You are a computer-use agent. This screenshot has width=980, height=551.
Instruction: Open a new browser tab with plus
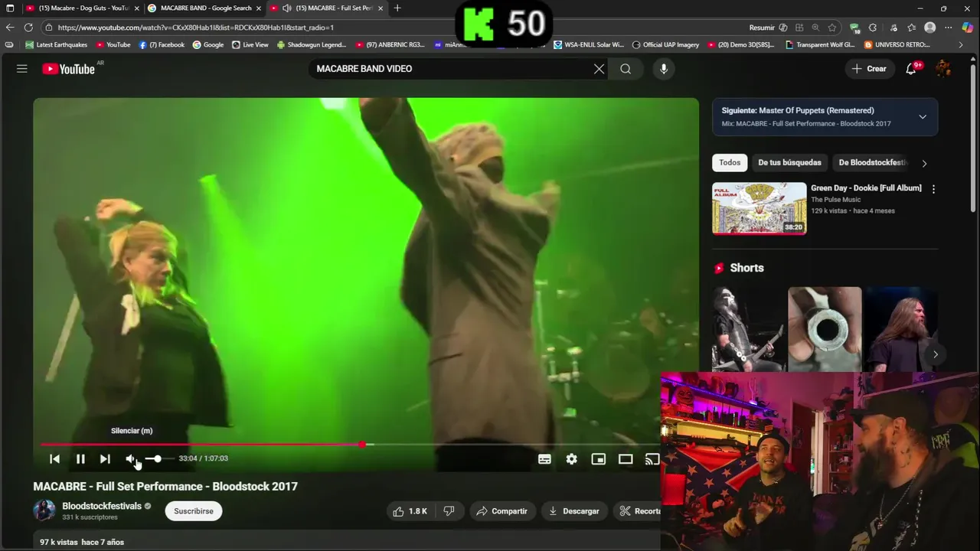click(397, 8)
